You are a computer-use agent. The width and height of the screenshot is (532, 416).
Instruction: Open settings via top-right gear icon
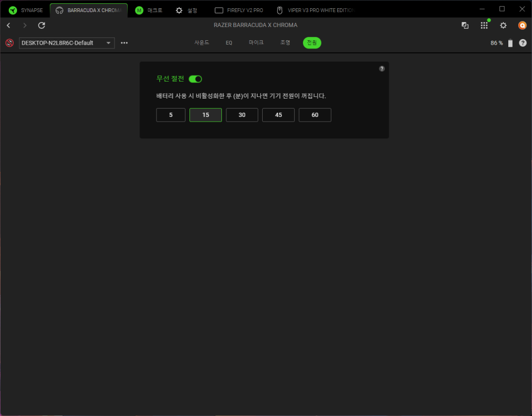click(x=503, y=25)
